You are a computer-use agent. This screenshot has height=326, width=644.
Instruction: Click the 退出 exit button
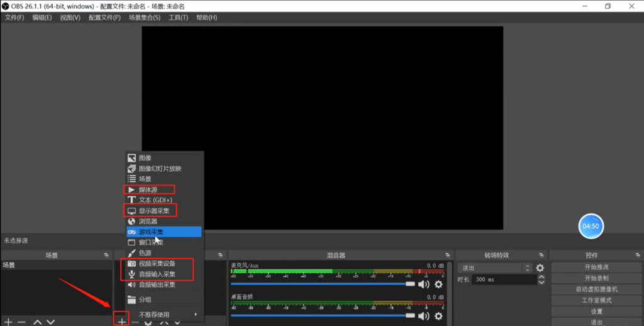click(596, 322)
